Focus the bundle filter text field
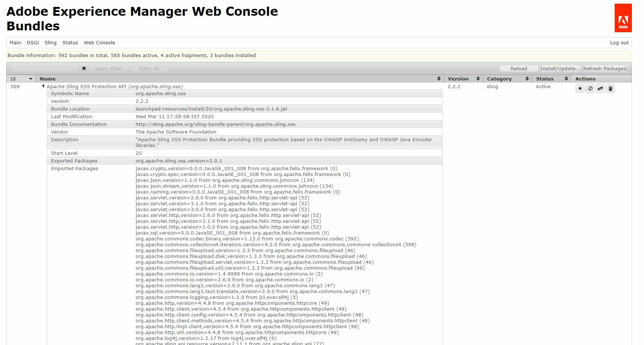 click(45, 68)
